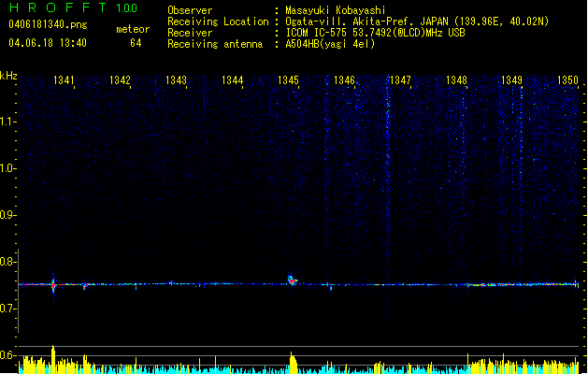Click the 0.8 kHz axis label

click(7, 262)
